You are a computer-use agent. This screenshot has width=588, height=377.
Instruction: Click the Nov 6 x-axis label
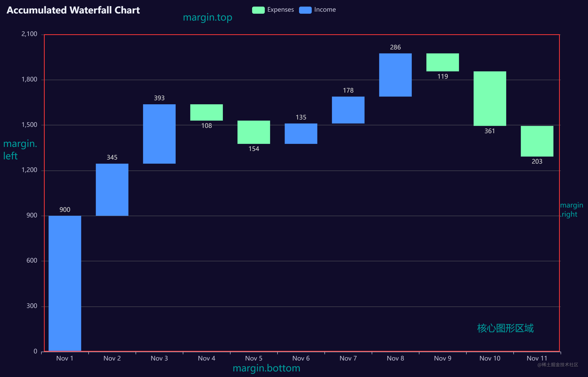point(301,358)
